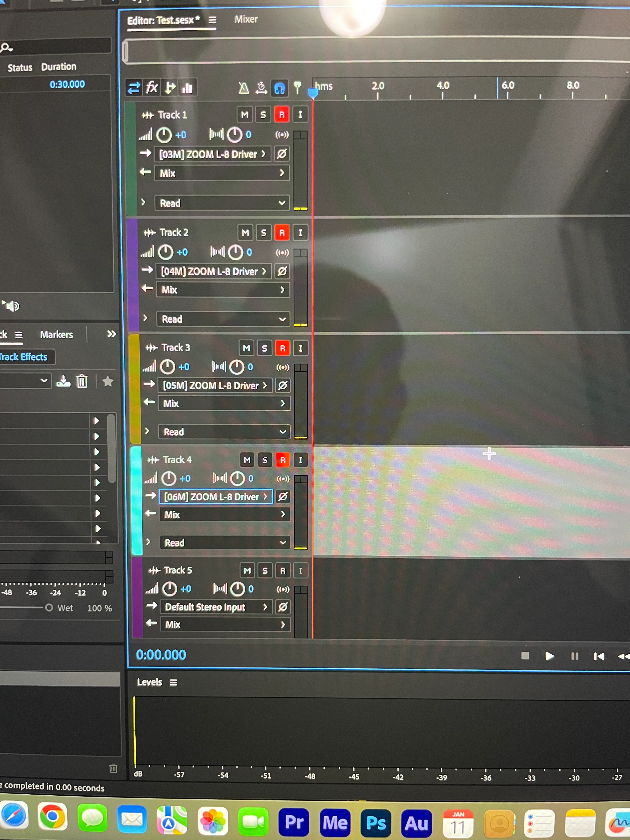Click the EQ bars toolbar icon
This screenshot has width=630, height=840.
(x=187, y=88)
